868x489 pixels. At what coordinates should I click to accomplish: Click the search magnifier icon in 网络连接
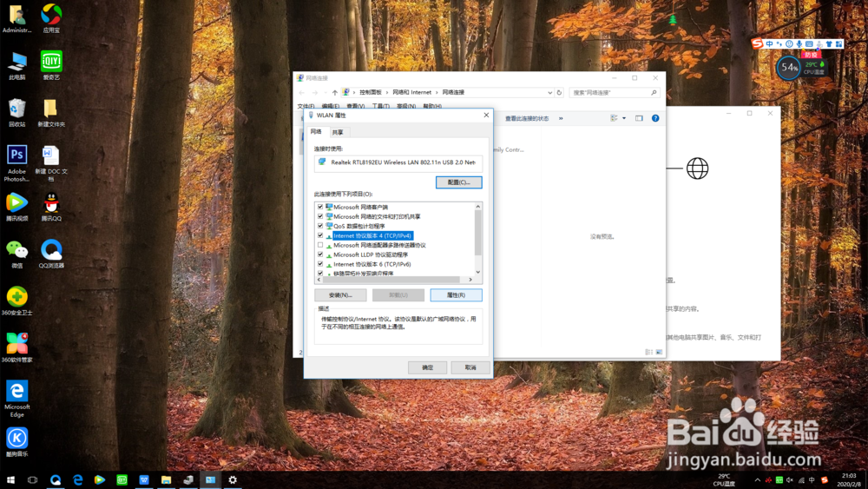pos(654,92)
